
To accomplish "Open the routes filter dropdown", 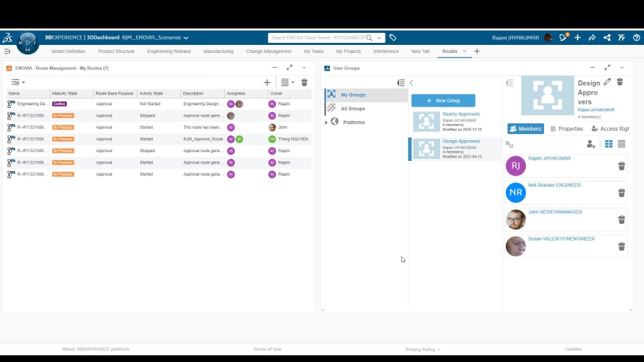I will click(x=17, y=82).
